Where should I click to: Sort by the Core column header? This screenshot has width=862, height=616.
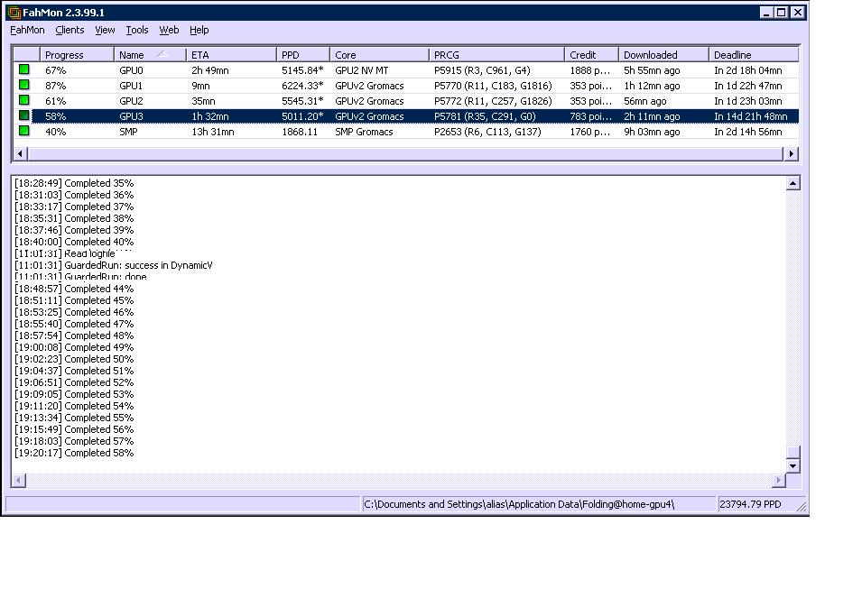[379, 55]
